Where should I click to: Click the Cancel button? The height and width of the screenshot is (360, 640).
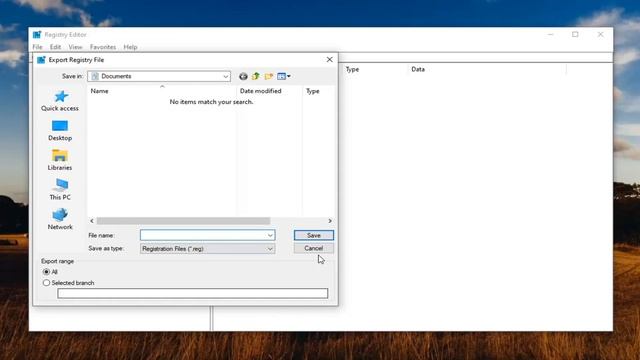click(x=313, y=248)
